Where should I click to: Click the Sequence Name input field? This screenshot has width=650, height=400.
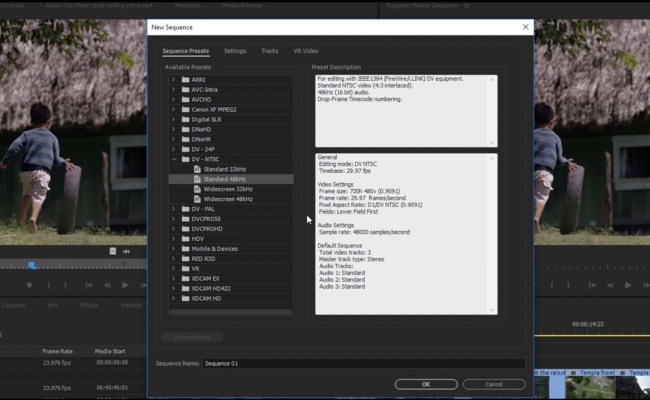pos(364,364)
